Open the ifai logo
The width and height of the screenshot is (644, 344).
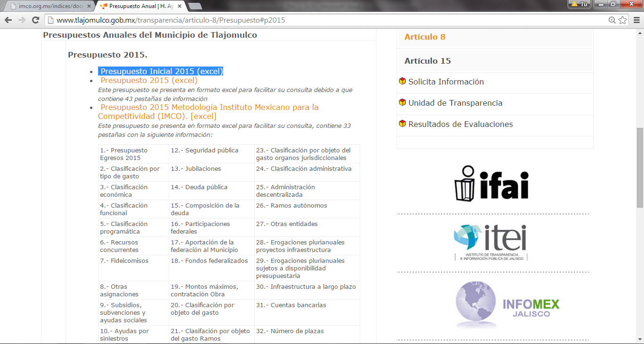[x=492, y=184]
